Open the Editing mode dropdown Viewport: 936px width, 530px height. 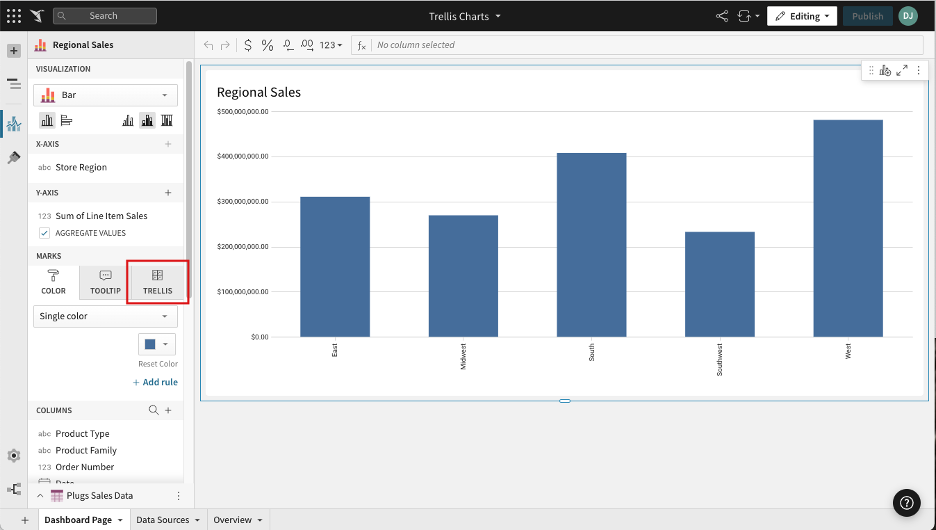tap(802, 16)
